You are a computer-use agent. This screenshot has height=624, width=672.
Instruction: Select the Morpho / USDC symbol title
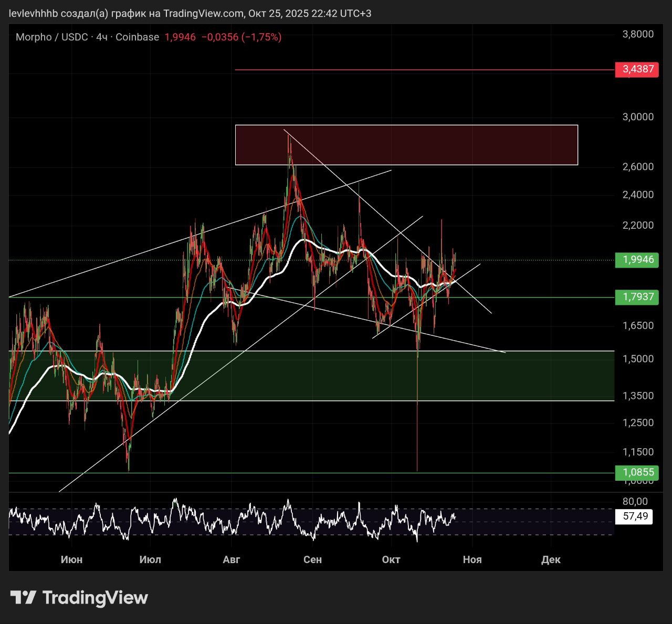tap(51, 37)
